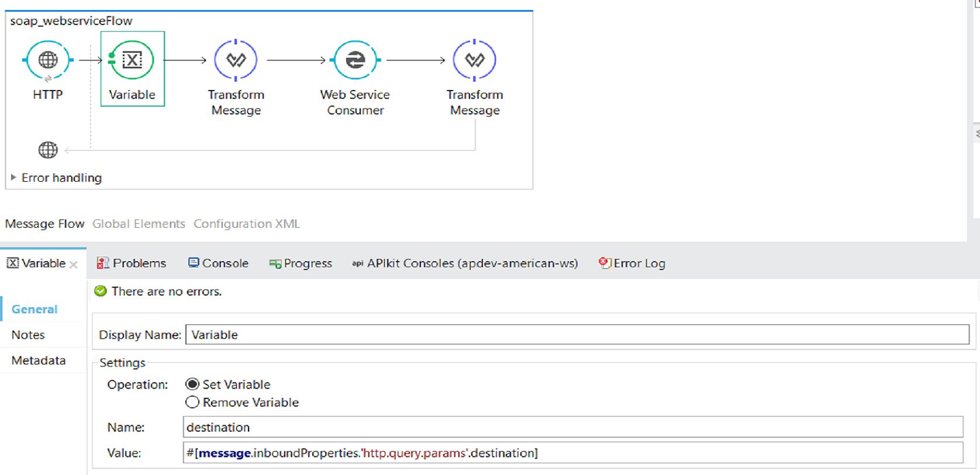Choose the Set Variable operation
The image size is (980, 475).
(x=192, y=384)
